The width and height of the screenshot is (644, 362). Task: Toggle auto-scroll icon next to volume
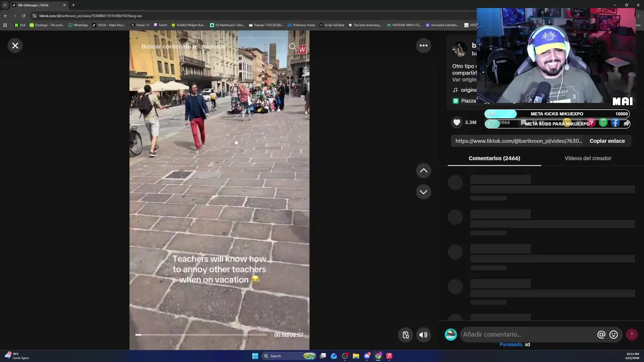coord(406,335)
